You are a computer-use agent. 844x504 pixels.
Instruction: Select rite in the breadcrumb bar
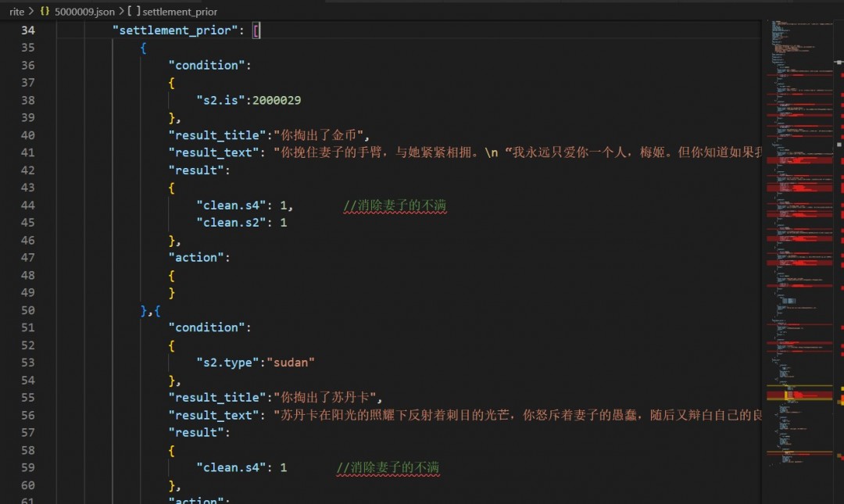(16, 12)
